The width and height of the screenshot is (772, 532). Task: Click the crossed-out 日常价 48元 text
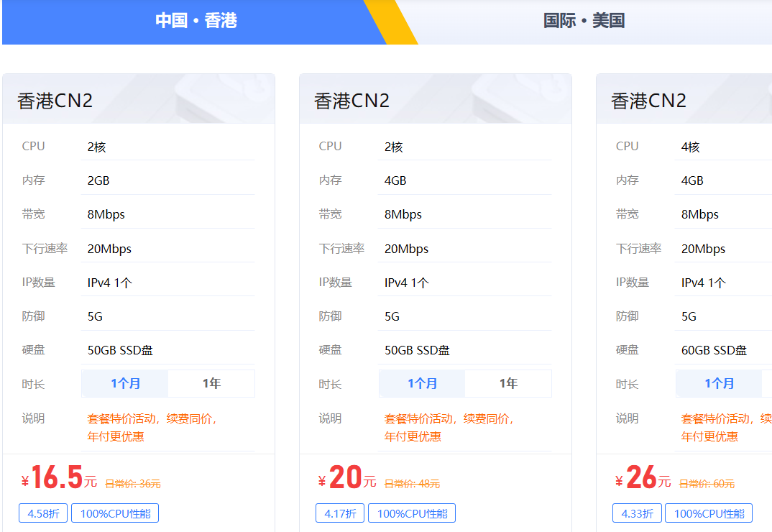(x=411, y=482)
